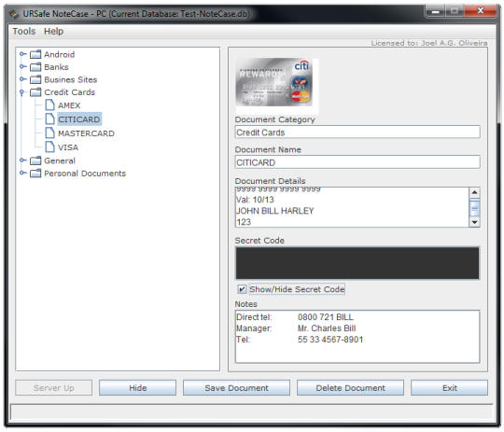This screenshot has height=432, width=504.
Task: Select the VISA tree entry
Action: tap(68, 147)
